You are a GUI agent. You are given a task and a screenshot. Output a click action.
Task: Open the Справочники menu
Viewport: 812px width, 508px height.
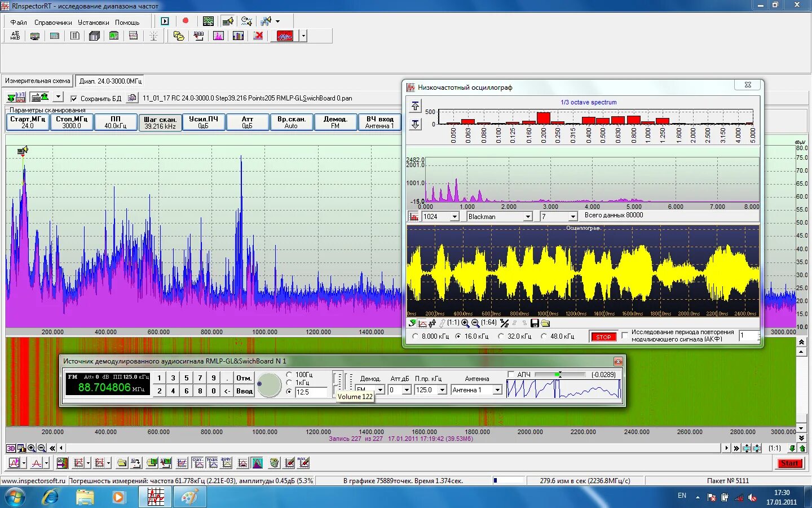(x=53, y=23)
